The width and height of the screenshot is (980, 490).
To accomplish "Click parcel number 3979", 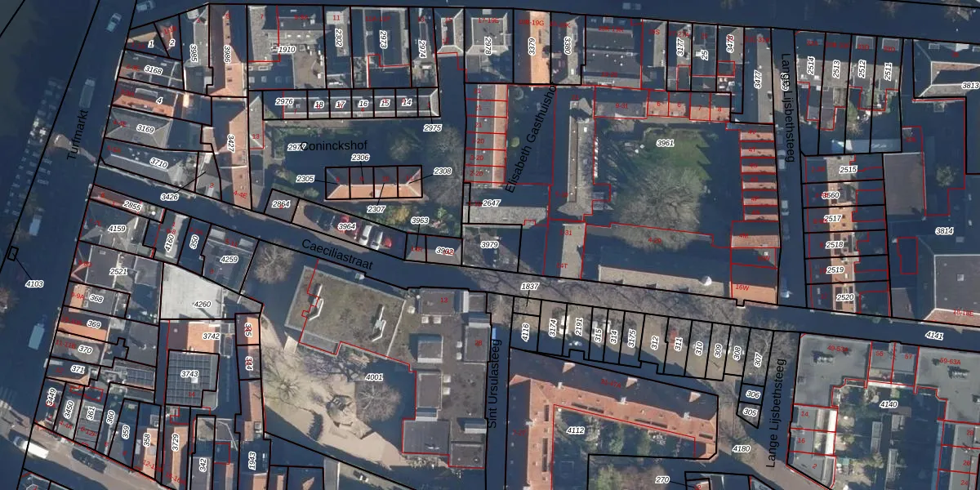I will [489, 244].
